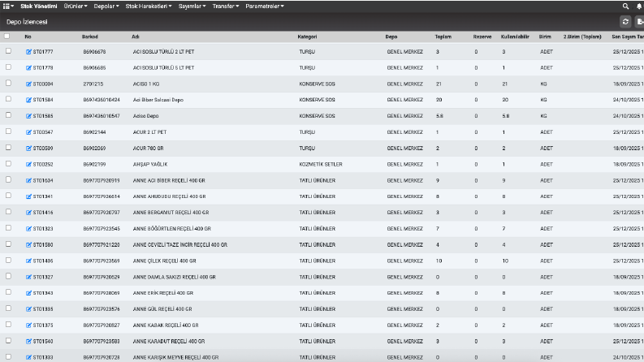
Task: Expand the Parametreler dropdown menu
Action: click(x=265, y=6)
